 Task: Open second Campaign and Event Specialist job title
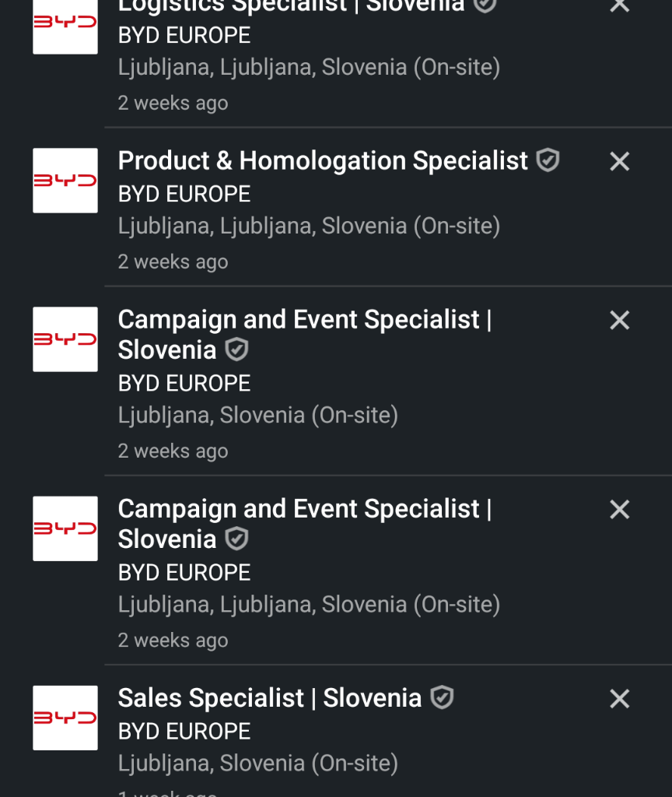tap(304, 509)
